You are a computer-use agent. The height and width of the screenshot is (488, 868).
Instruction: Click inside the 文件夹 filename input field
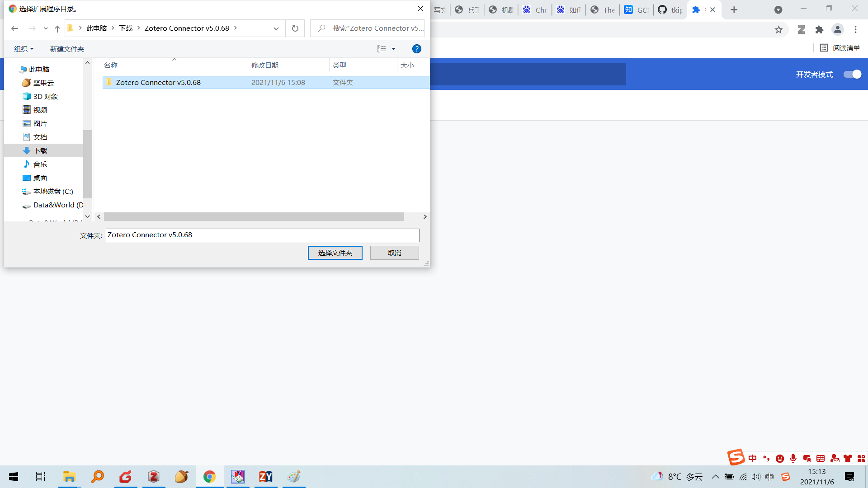click(x=262, y=235)
